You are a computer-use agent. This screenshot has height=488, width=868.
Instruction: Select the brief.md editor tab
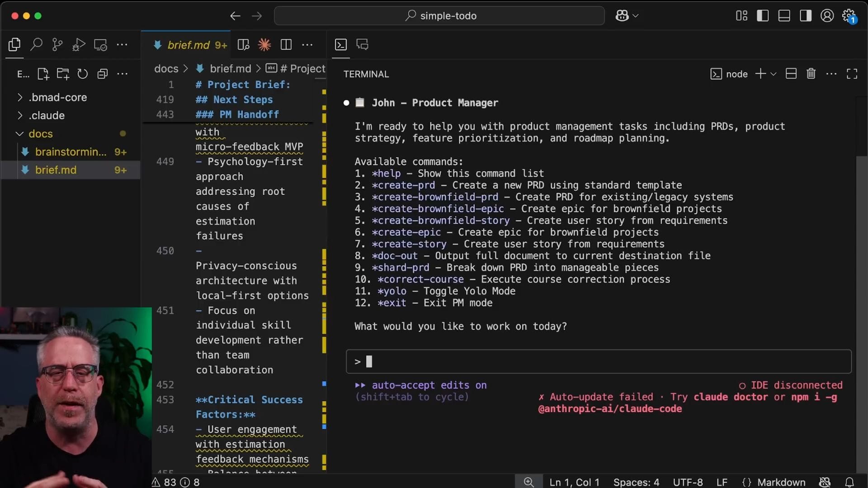[x=188, y=45]
